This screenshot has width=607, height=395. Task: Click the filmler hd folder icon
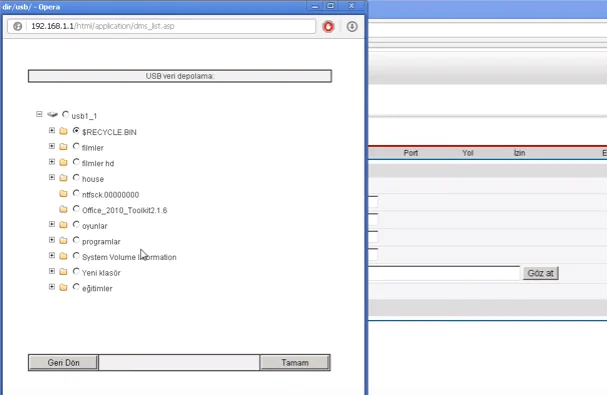[63, 162]
